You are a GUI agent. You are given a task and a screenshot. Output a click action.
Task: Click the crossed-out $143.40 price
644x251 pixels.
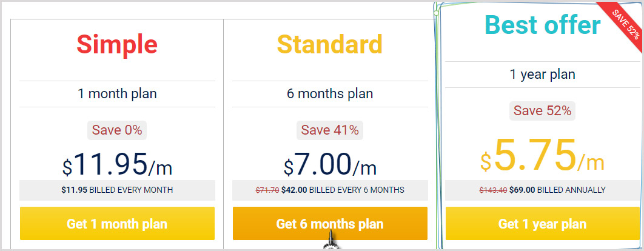pos(493,190)
